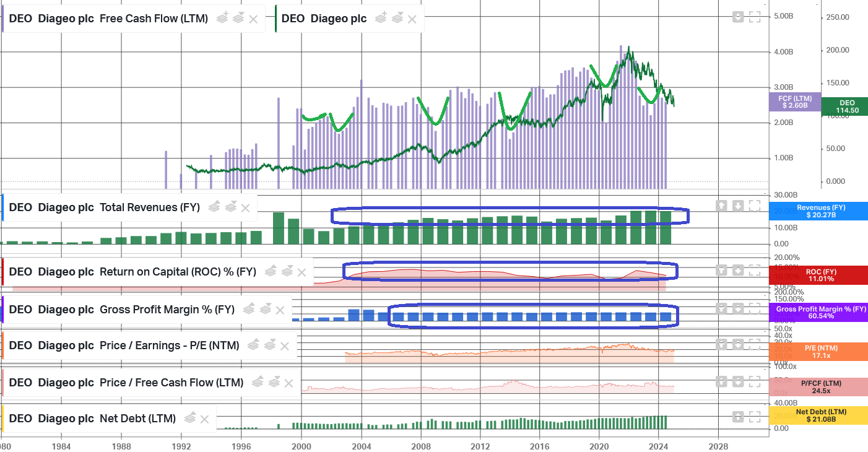Move Net Debt series to pane above
The width and height of the screenshot is (868, 452).
pos(190,418)
